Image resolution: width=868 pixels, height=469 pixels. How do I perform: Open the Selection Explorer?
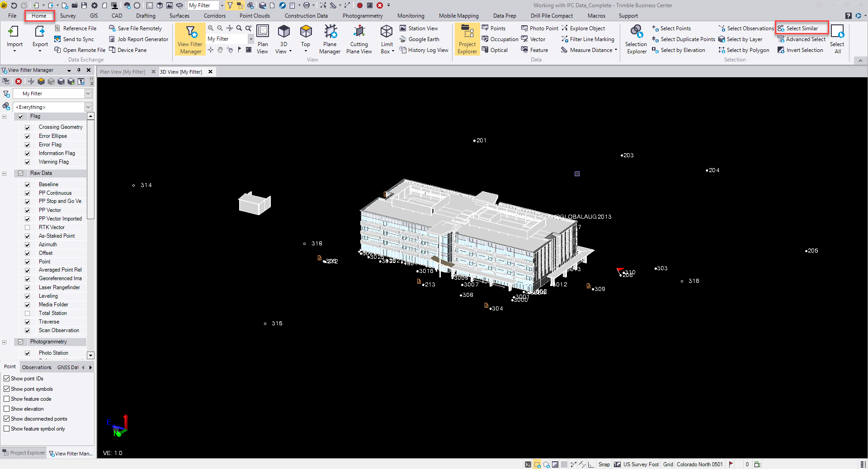(637, 39)
